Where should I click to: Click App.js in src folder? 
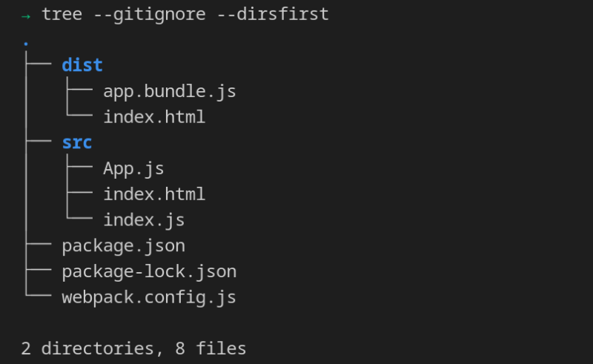coord(133,169)
